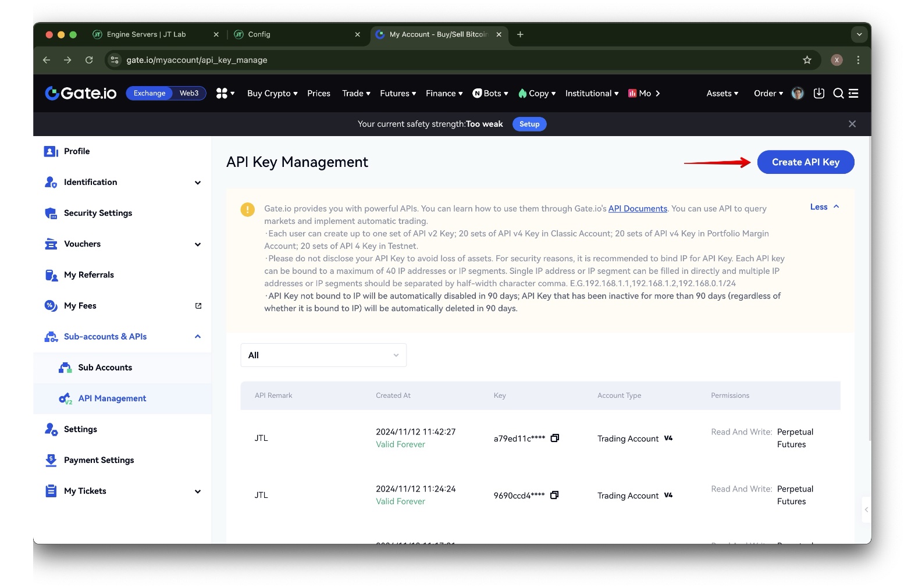
Task: Click the browser back arrow
Action: pos(47,60)
